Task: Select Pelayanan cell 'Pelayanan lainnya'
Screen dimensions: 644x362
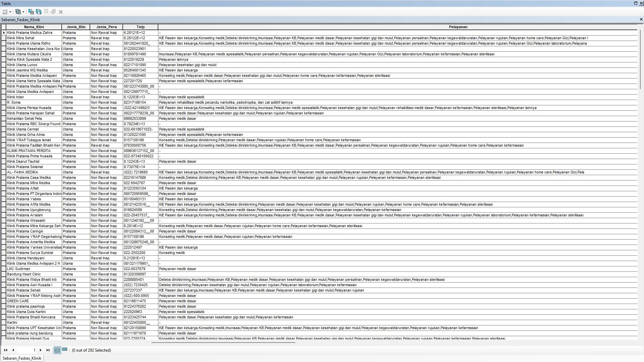Action: click(398, 59)
